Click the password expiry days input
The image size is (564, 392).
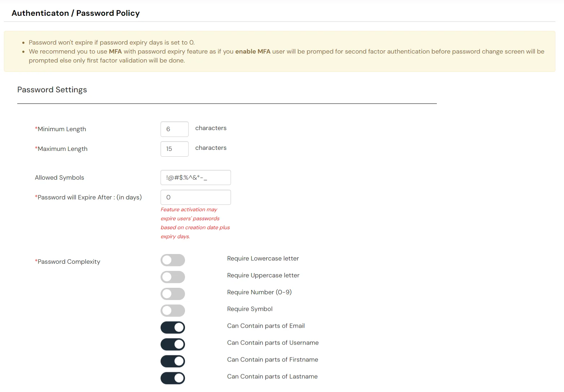tap(196, 197)
